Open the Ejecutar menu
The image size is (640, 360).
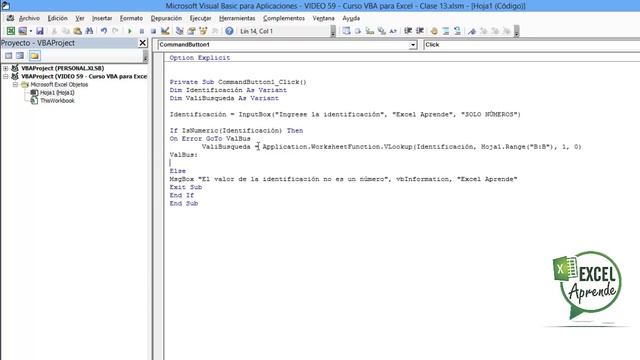click(x=200, y=18)
